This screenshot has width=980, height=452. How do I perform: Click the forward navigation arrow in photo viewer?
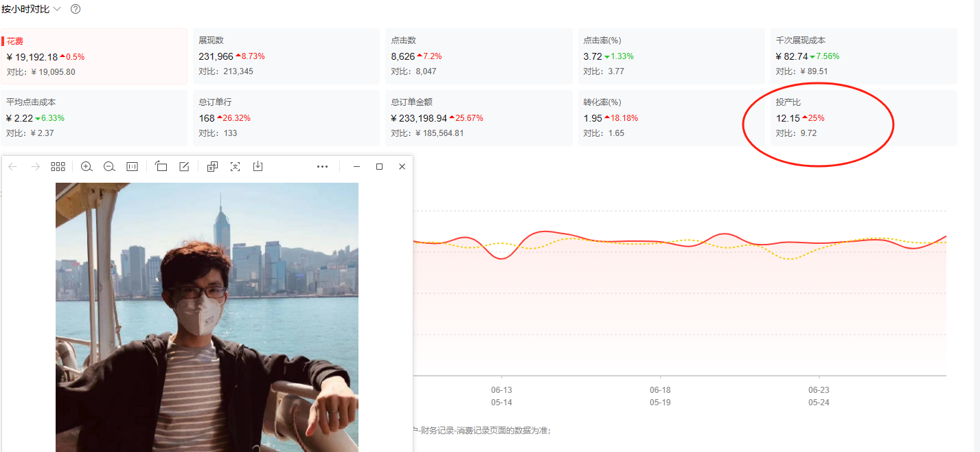click(35, 166)
